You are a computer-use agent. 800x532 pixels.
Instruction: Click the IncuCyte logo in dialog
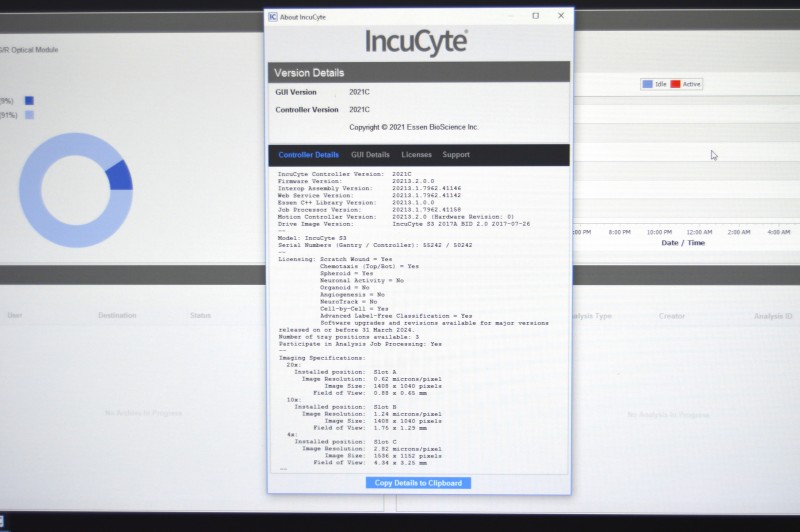click(x=416, y=42)
